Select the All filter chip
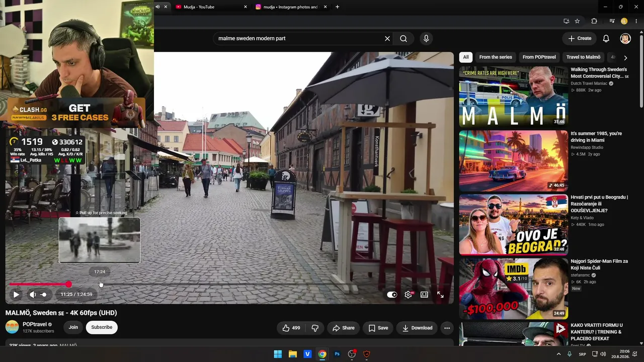Screen dimensions: 644x362 466,57
